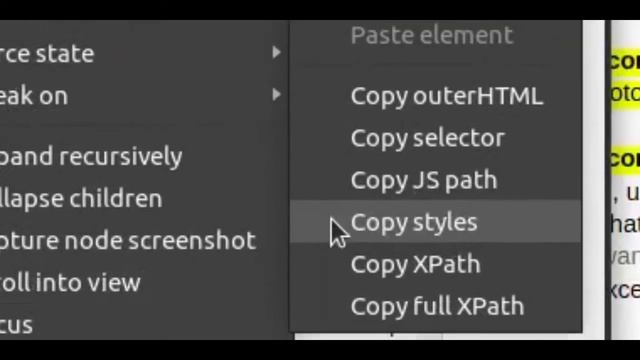
Task: Click the page text line showing 'xce'
Action: point(625,290)
